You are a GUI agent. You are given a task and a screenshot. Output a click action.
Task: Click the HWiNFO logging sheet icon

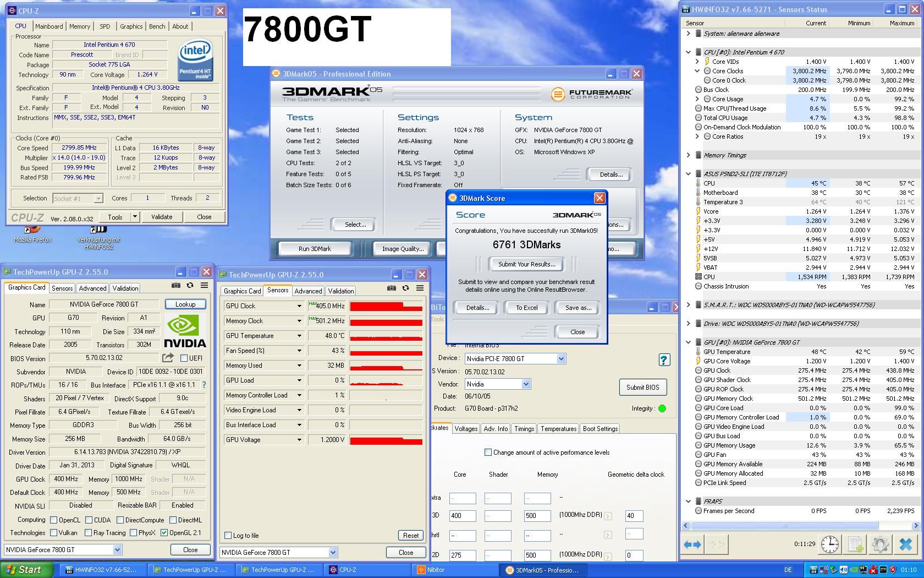855,544
